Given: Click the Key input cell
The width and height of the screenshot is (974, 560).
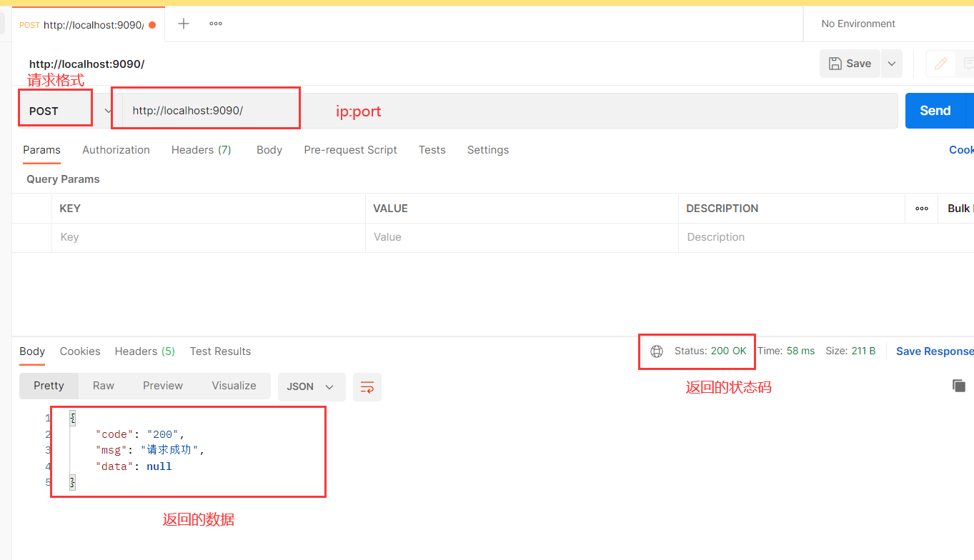Looking at the screenshot, I should point(208,237).
